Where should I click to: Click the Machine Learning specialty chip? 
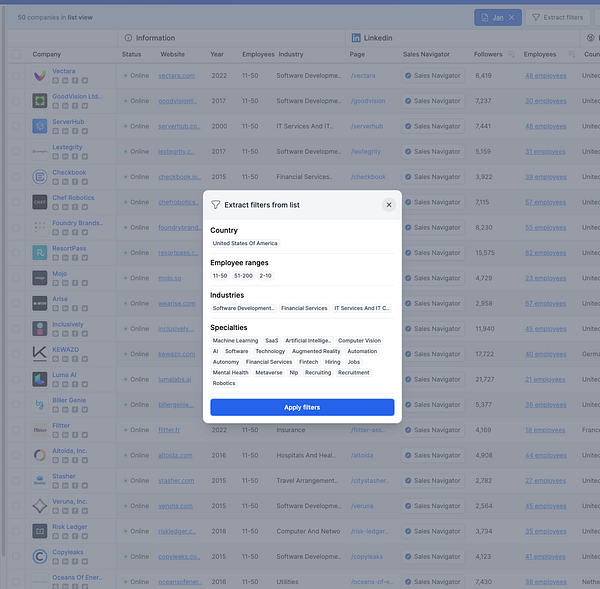tap(235, 340)
